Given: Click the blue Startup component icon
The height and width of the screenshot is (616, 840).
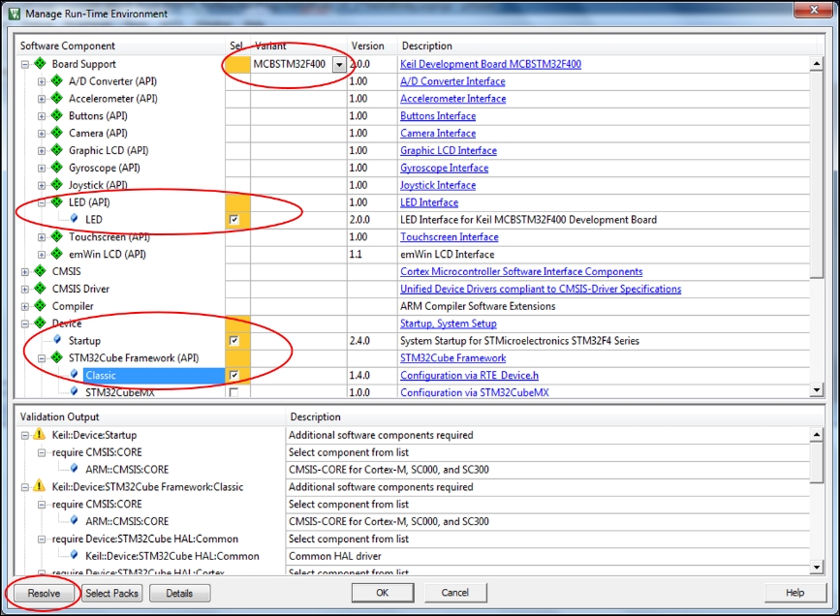Looking at the screenshot, I should coord(57,340).
